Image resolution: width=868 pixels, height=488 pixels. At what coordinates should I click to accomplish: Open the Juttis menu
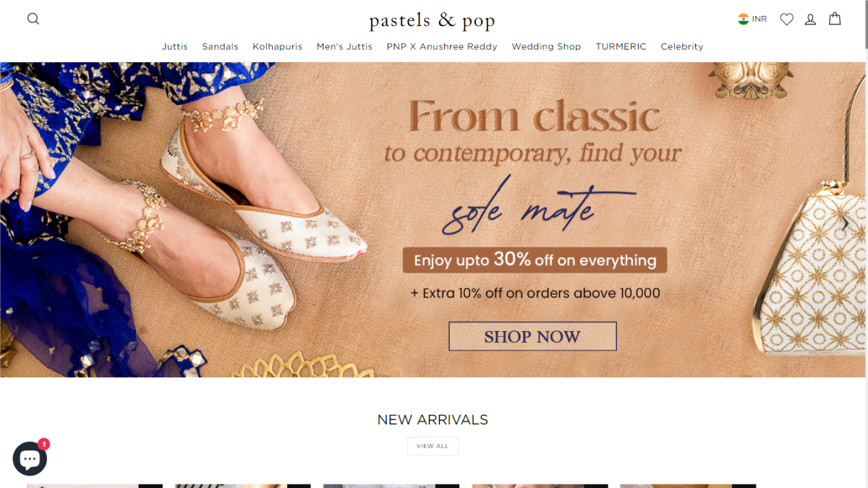pos(174,46)
